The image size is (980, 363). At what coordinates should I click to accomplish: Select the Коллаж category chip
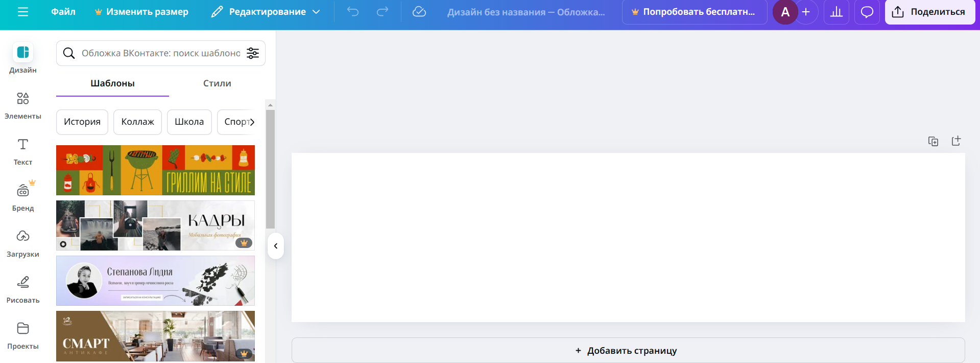coord(137,122)
